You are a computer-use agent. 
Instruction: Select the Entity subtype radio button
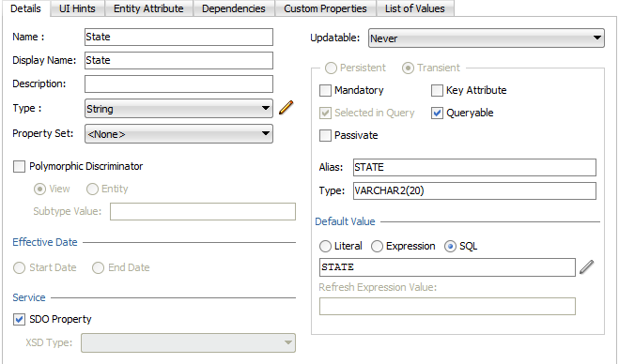tap(92, 189)
